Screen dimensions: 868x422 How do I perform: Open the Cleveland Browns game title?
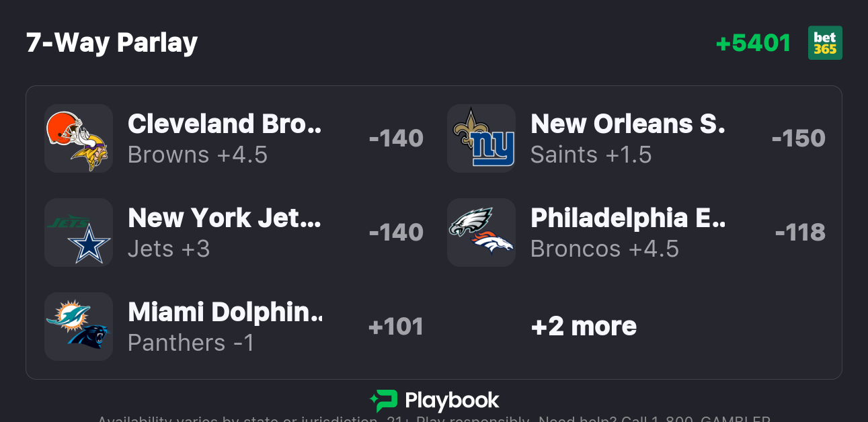pyautogui.click(x=225, y=124)
